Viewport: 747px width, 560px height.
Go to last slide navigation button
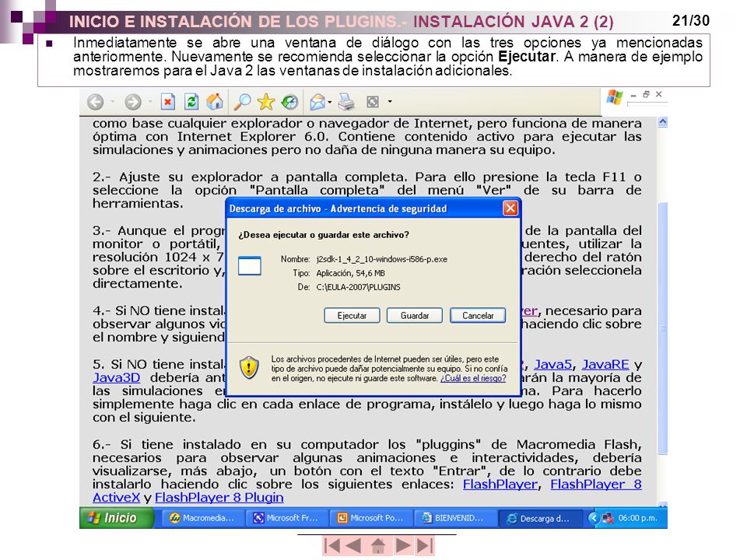click(425, 546)
